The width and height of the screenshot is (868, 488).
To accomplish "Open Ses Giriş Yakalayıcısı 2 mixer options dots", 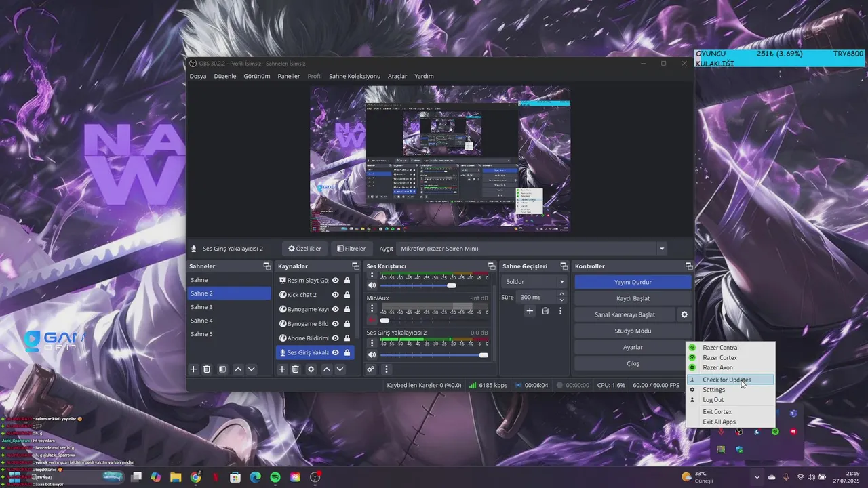I will pos(372,343).
